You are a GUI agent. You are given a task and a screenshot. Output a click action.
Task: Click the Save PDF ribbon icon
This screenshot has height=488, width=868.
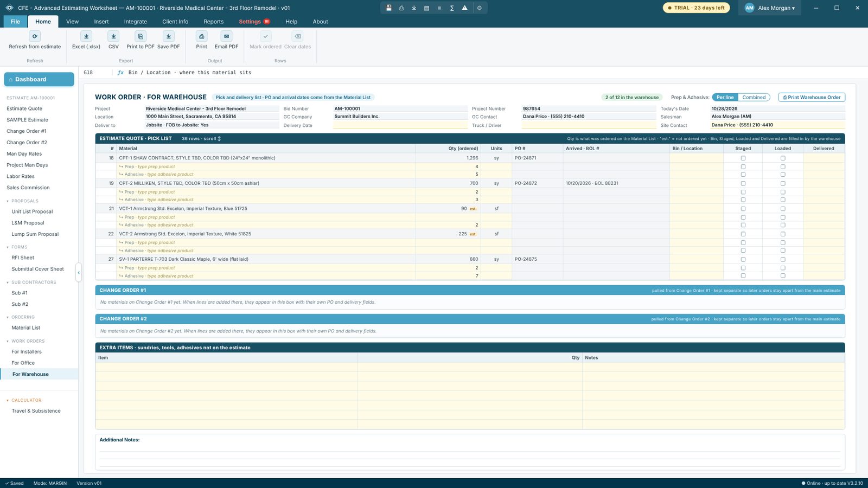(x=169, y=36)
